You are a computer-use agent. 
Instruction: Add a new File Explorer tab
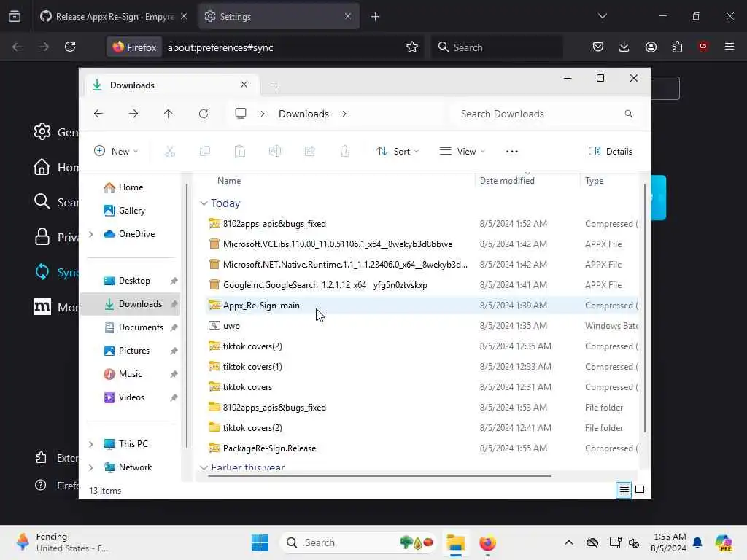click(276, 85)
